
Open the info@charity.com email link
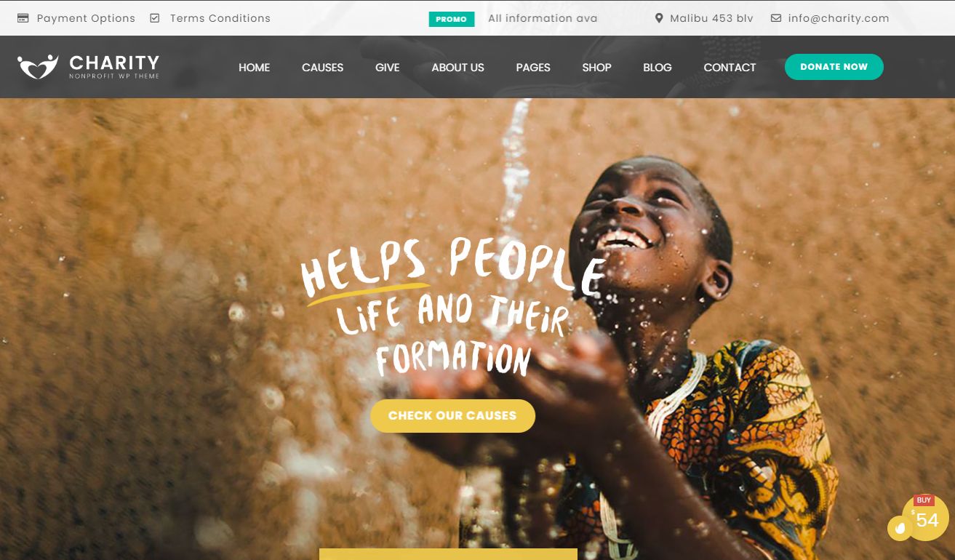point(839,18)
